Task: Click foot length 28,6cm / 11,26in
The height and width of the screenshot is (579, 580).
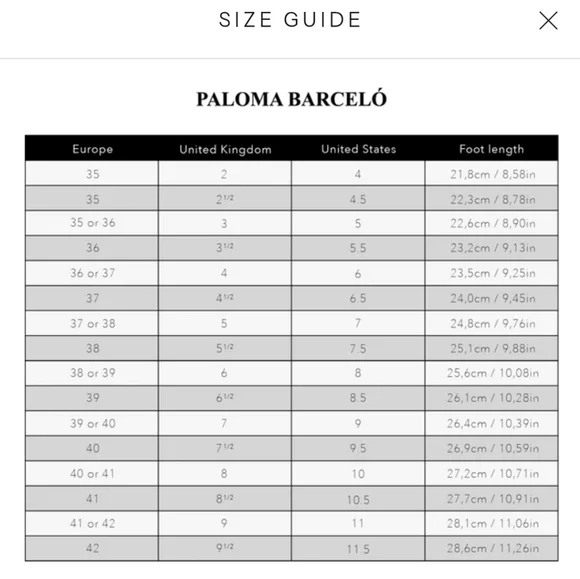Action: (x=492, y=548)
